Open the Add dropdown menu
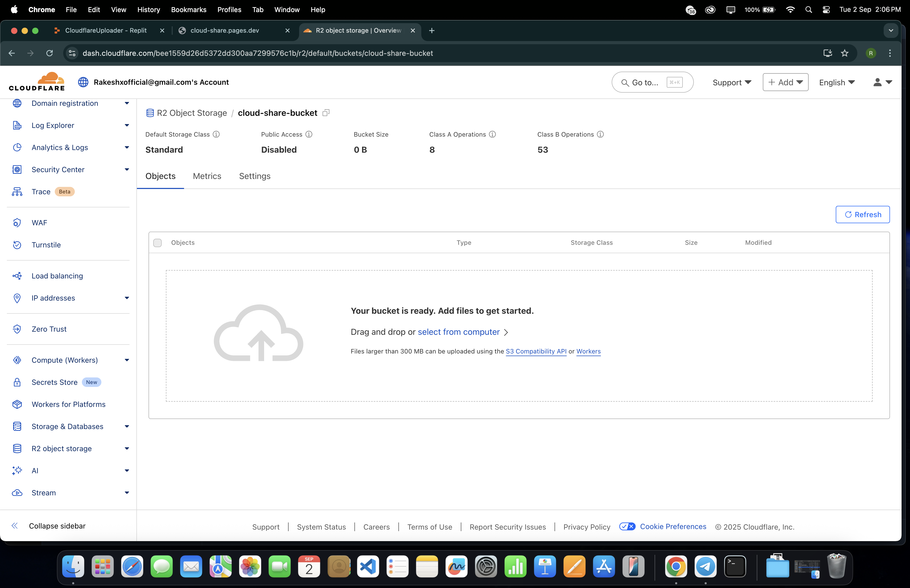The height and width of the screenshot is (588, 910). (785, 82)
